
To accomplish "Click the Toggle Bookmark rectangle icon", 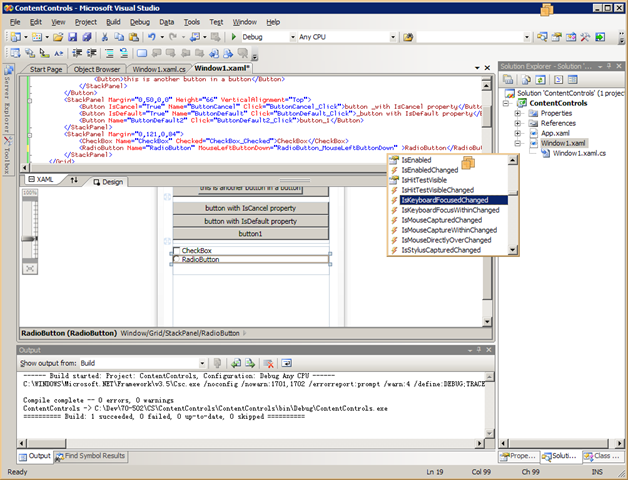I will click(x=142, y=53).
